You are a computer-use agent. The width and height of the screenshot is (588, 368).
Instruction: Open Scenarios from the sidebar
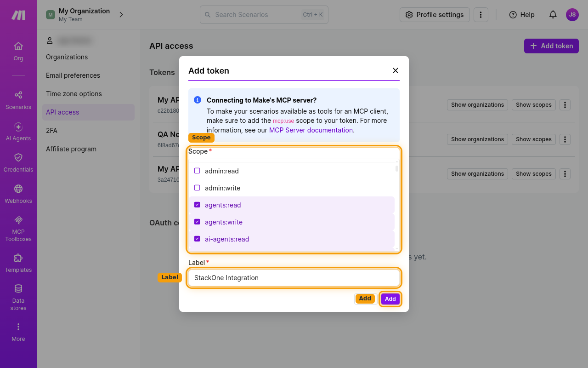18,100
